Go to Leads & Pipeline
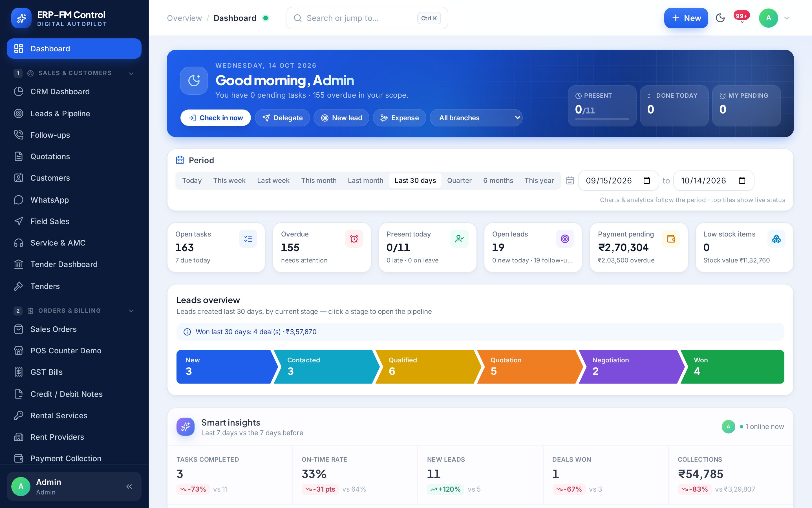 (x=74, y=113)
